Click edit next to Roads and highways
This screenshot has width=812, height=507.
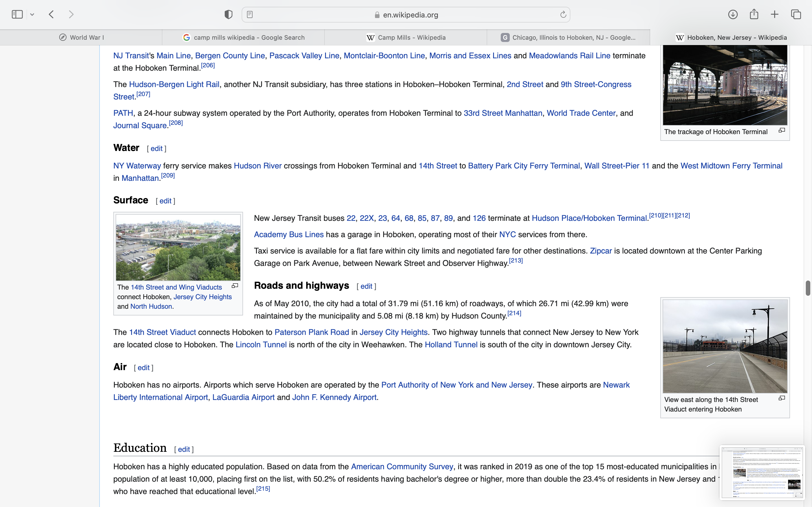click(x=366, y=286)
